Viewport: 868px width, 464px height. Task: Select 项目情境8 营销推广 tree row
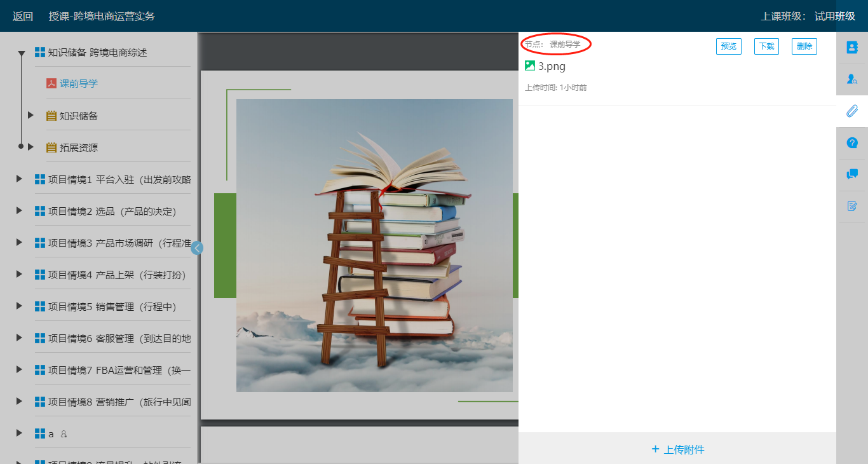pos(119,402)
